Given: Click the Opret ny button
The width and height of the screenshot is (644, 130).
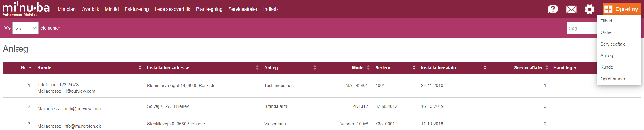Looking at the screenshot, I should click(622, 9).
